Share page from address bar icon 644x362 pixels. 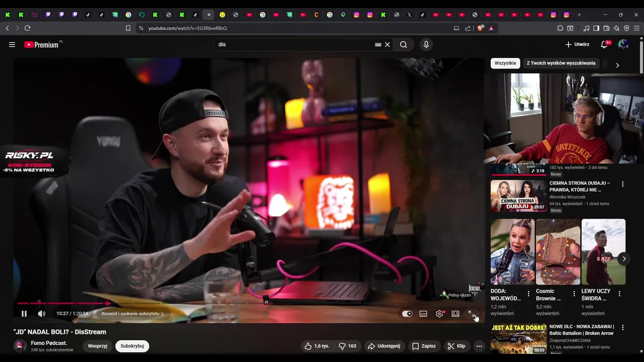tap(468, 28)
